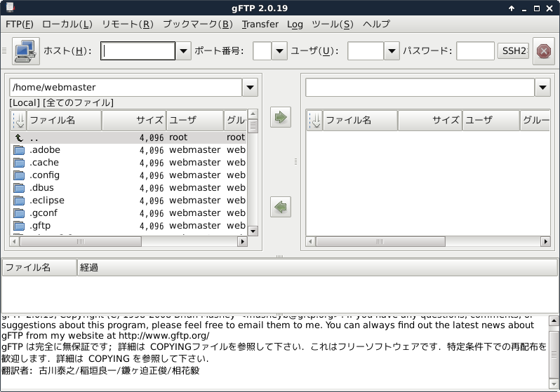Click the log pane scroll up arrow

tap(554, 320)
